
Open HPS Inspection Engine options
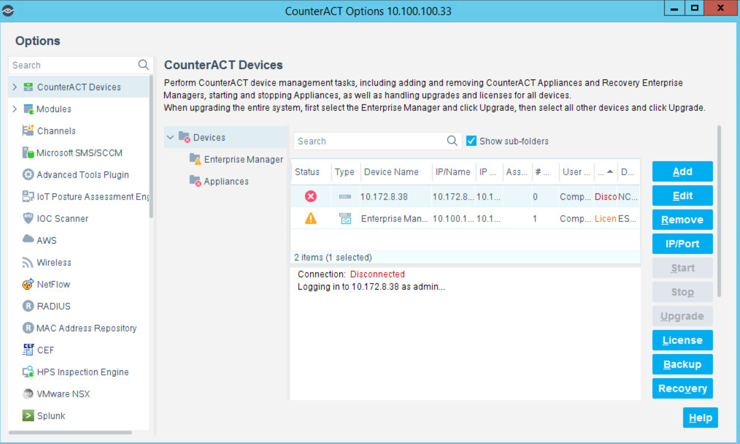tap(83, 372)
